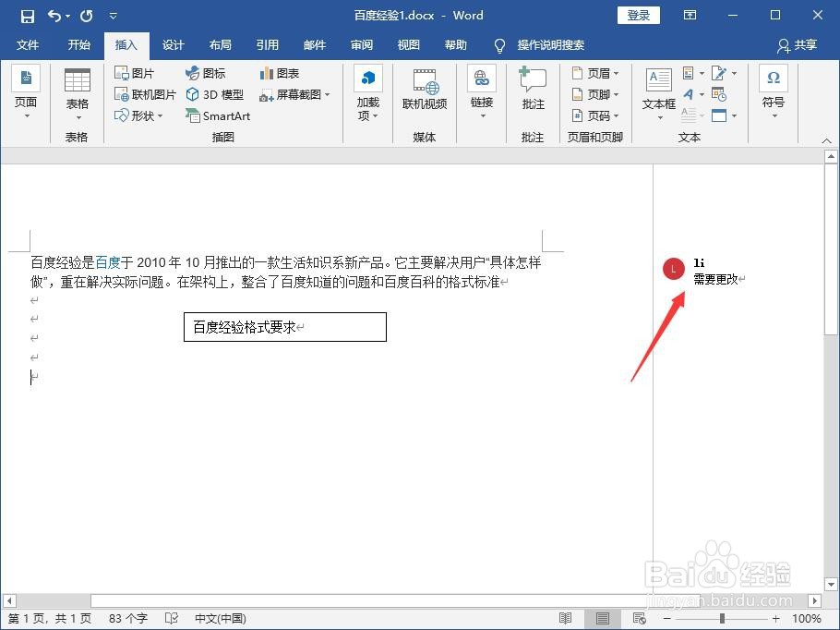Click the Save icon in quick access toolbar

pos(28,16)
